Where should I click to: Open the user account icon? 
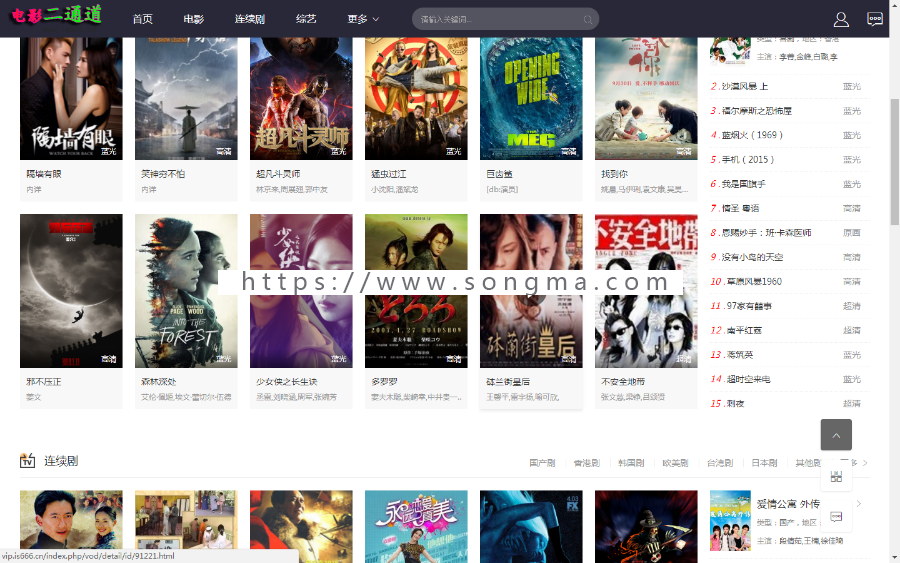coord(841,20)
